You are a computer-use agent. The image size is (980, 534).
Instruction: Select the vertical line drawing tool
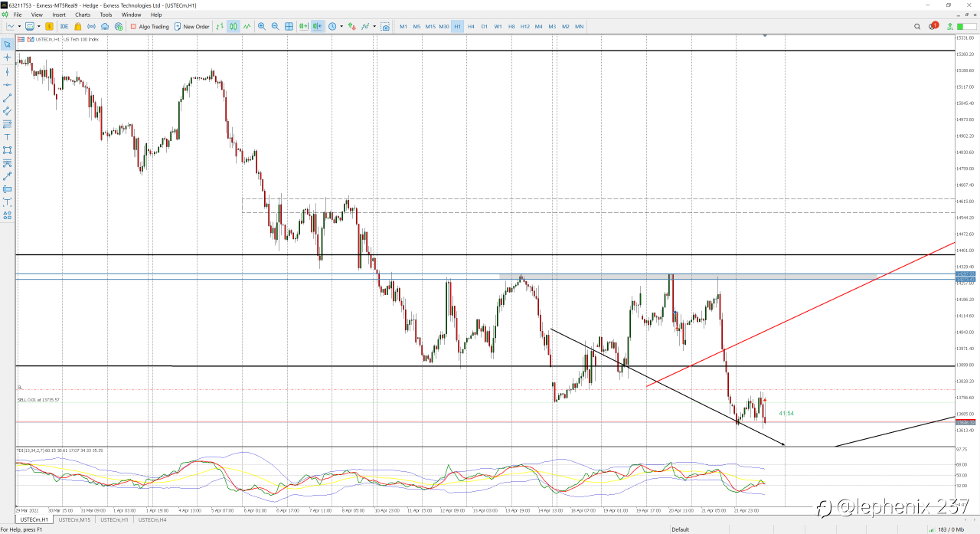8,71
